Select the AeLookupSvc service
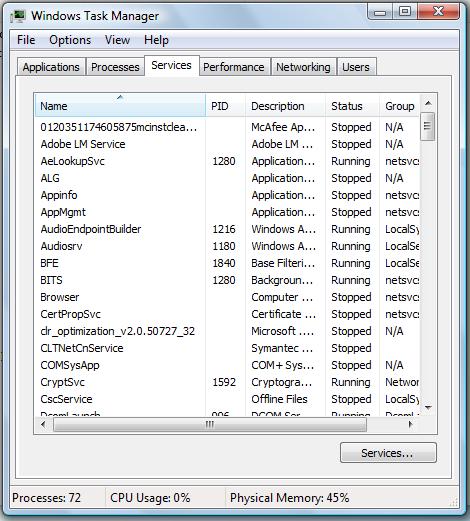Screen dimensions: 470x521 pos(227,161)
